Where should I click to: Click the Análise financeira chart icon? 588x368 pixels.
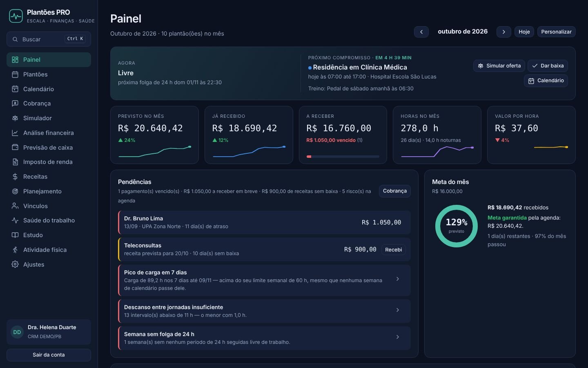15,133
